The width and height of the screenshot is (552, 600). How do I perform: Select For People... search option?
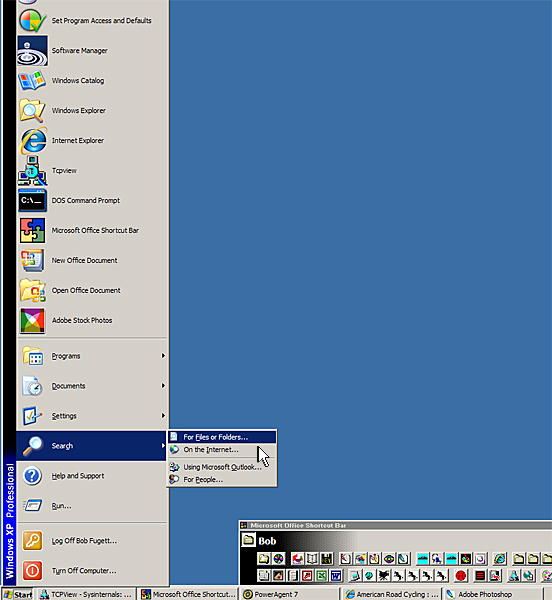(222, 479)
